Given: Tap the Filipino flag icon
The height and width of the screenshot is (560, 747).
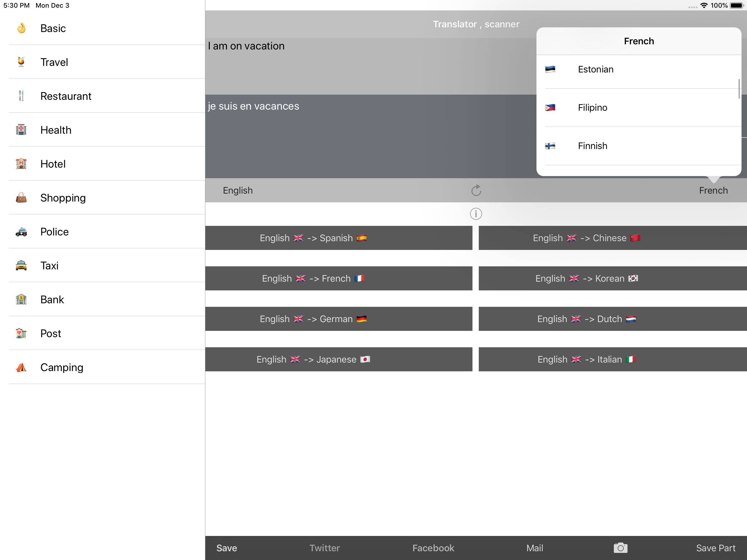Looking at the screenshot, I should 550,107.
